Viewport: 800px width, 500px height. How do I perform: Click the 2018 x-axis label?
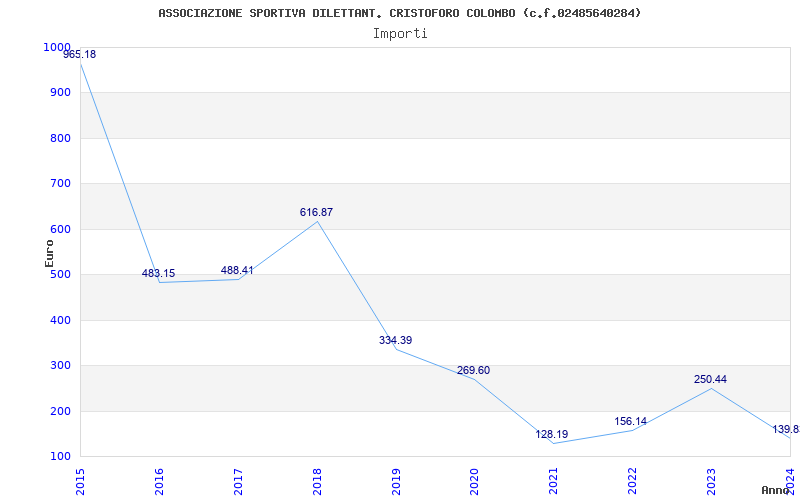pyautogui.click(x=317, y=481)
